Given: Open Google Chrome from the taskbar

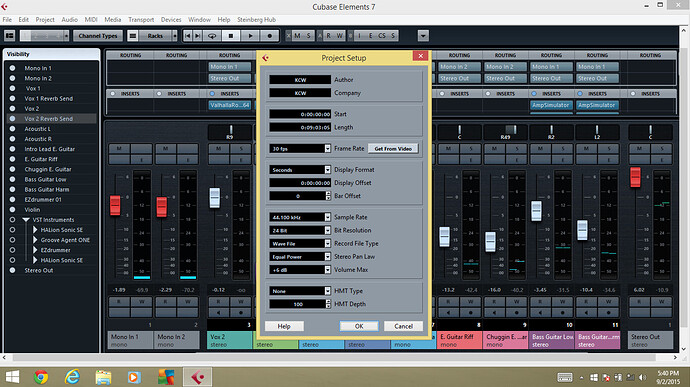Looking at the screenshot, I should (x=41, y=377).
